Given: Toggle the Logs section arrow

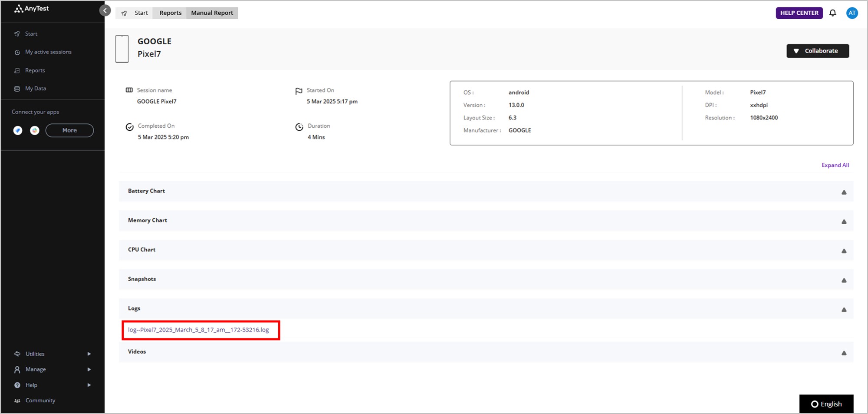Looking at the screenshot, I should [x=844, y=309].
